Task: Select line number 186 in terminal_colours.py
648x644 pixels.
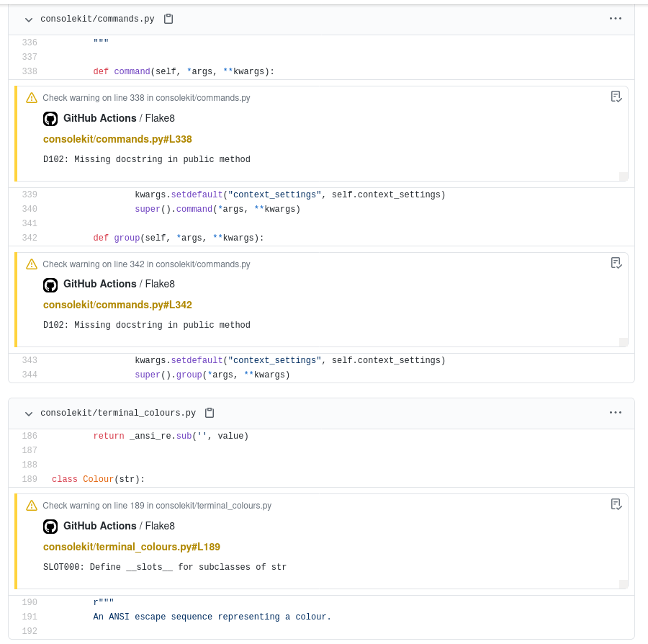Action: point(30,436)
